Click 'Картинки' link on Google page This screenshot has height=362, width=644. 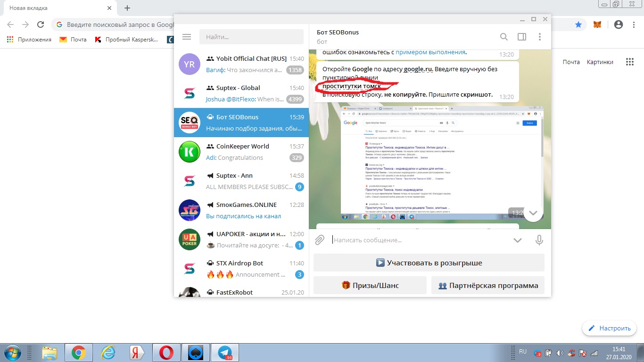pyautogui.click(x=600, y=62)
